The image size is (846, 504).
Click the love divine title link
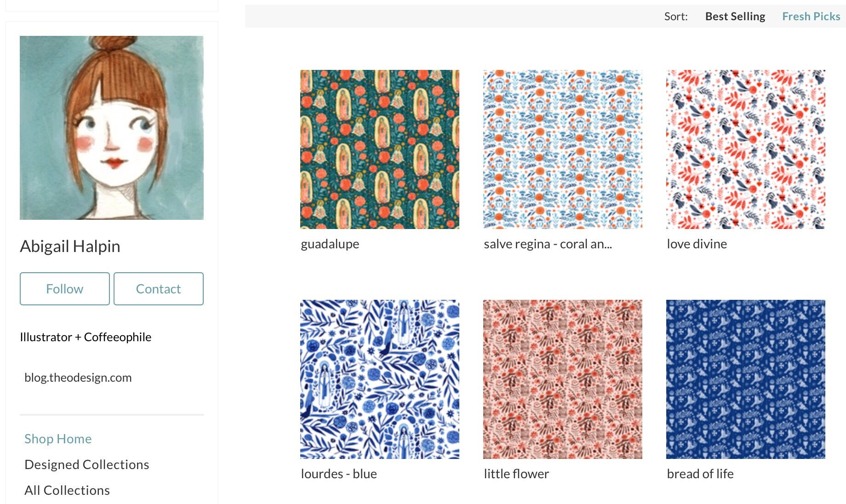(x=697, y=244)
